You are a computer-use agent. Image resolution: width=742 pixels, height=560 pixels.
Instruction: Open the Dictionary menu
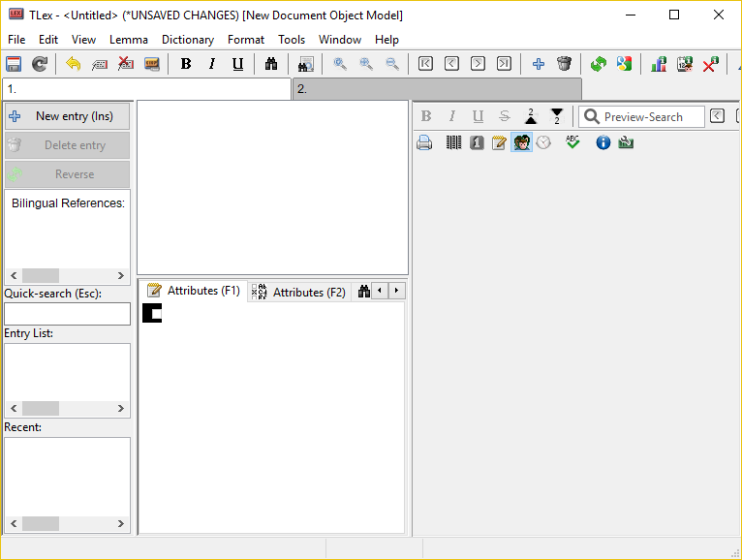pyautogui.click(x=188, y=40)
